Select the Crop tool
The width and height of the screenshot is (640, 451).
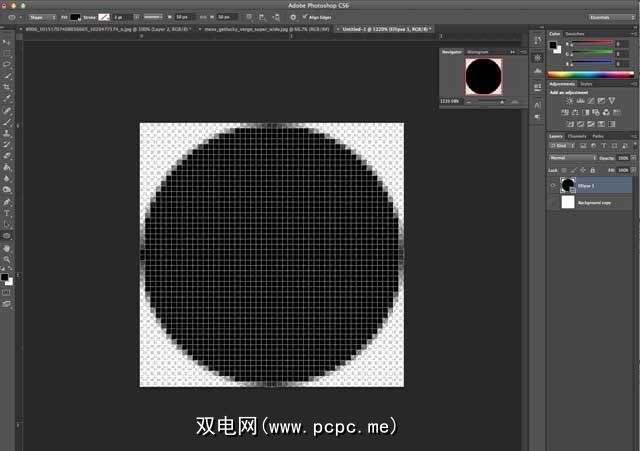point(7,87)
